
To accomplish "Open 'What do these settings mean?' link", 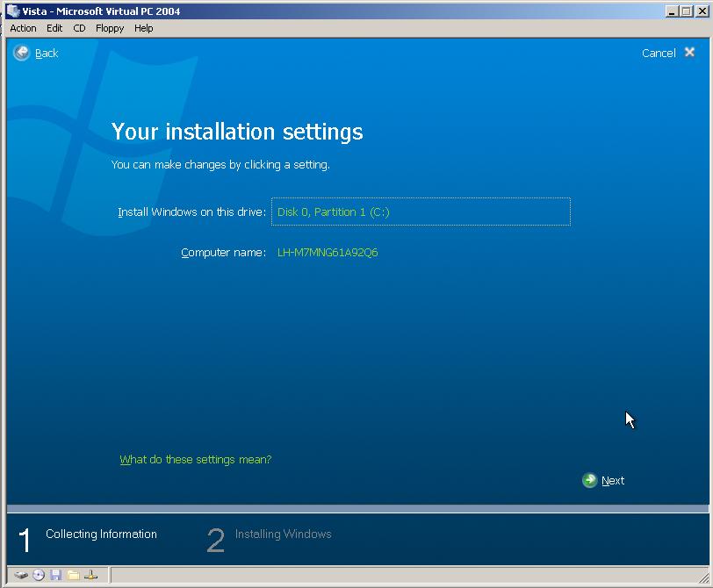I will [x=196, y=459].
